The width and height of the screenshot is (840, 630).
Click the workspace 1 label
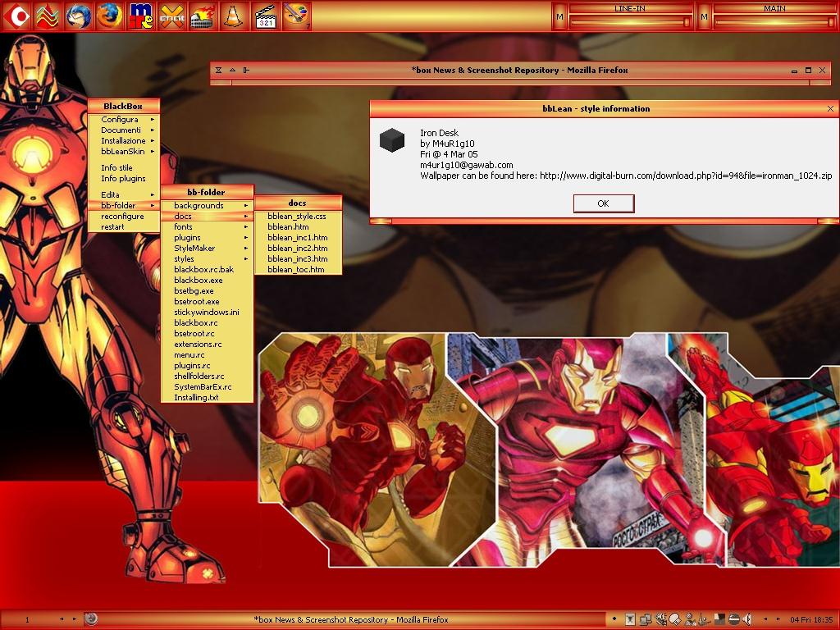pos(27,619)
